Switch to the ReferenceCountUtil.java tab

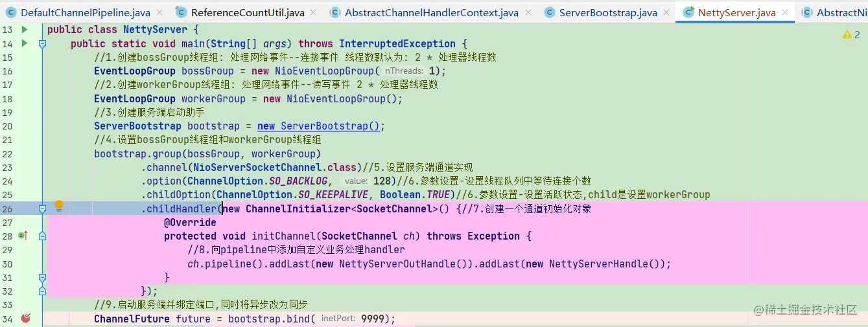click(x=247, y=12)
